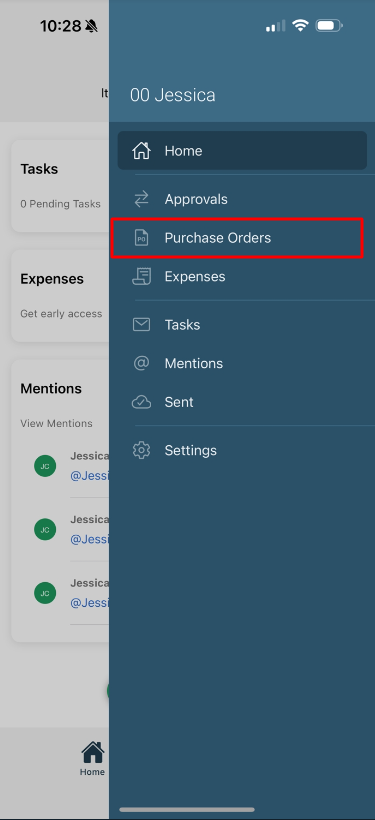The height and width of the screenshot is (820, 375).
Task: Tap the Settings gear icon
Action: coord(141,450)
